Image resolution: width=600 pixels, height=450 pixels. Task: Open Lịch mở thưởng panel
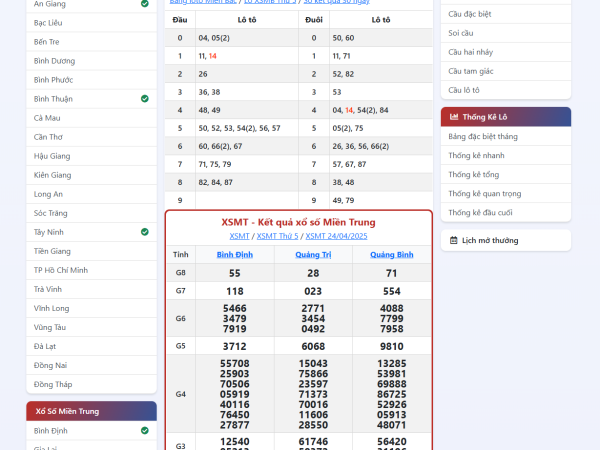pyautogui.click(x=490, y=240)
